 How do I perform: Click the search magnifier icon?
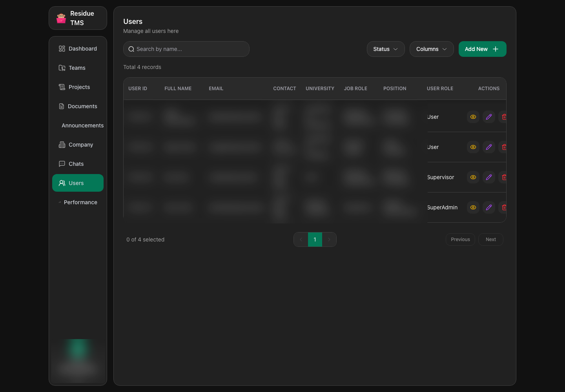click(x=131, y=49)
